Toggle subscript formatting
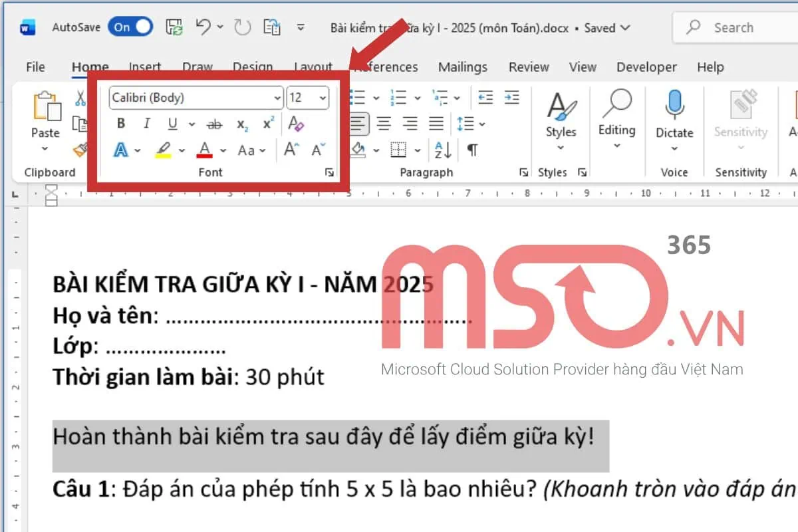The image size is (798, 532). [241, 124]
